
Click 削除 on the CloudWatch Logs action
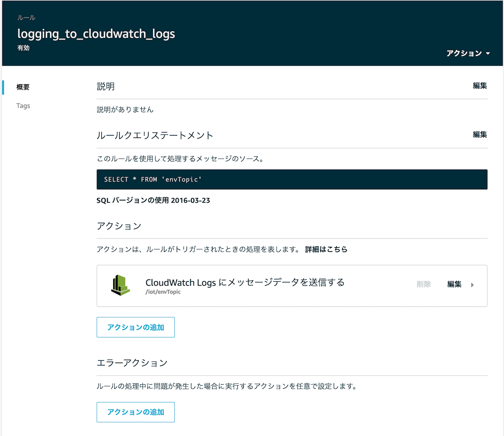(x=423, y=284)
